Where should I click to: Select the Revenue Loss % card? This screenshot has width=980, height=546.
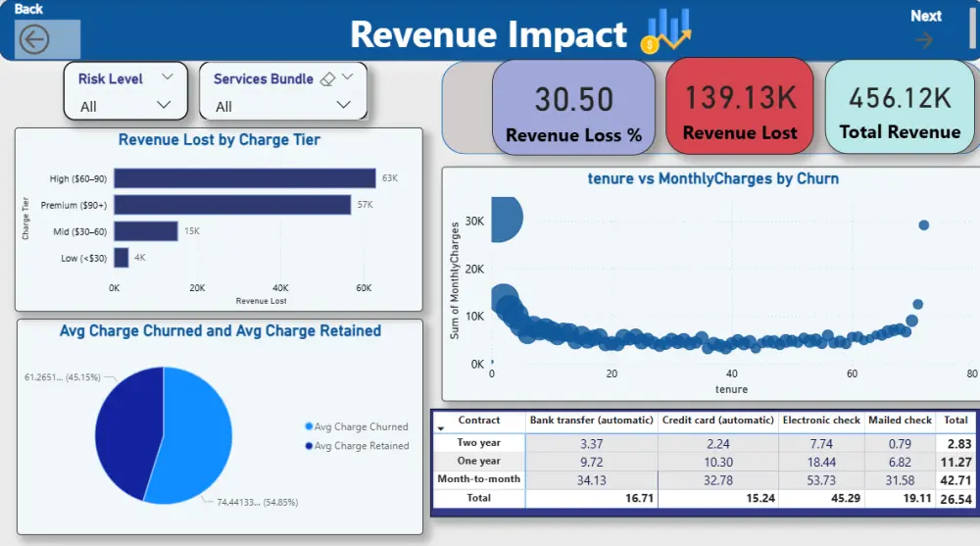(573, 108)
